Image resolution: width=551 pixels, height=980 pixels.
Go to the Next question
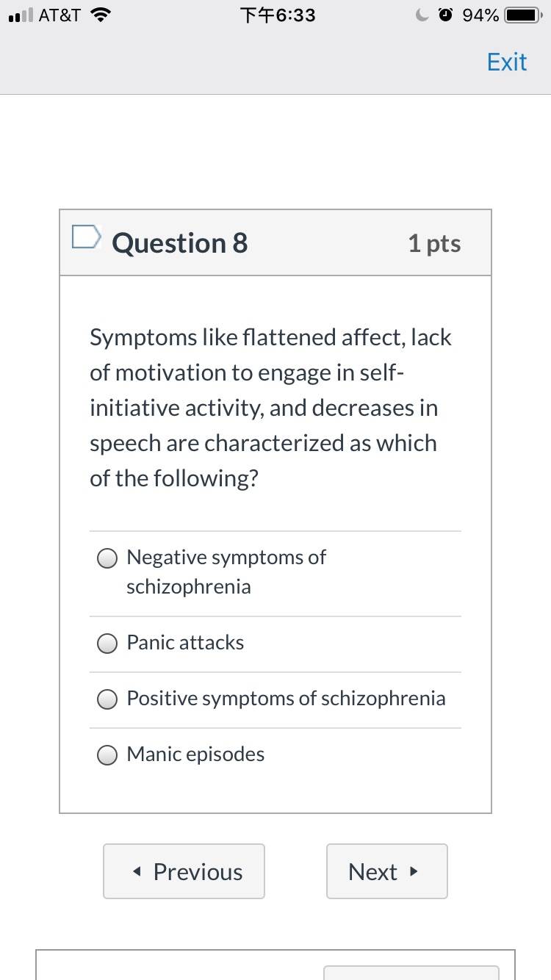[x=387, y=871]
